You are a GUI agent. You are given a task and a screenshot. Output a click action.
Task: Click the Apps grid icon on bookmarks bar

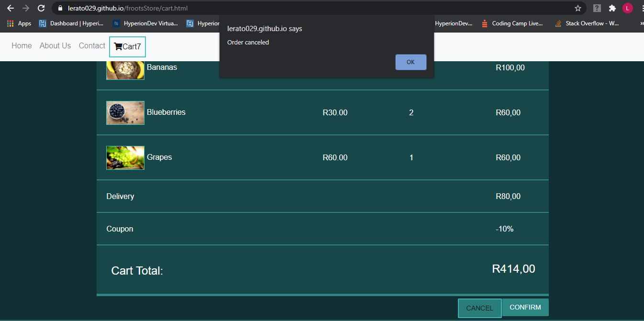click(x=11, y=23)
